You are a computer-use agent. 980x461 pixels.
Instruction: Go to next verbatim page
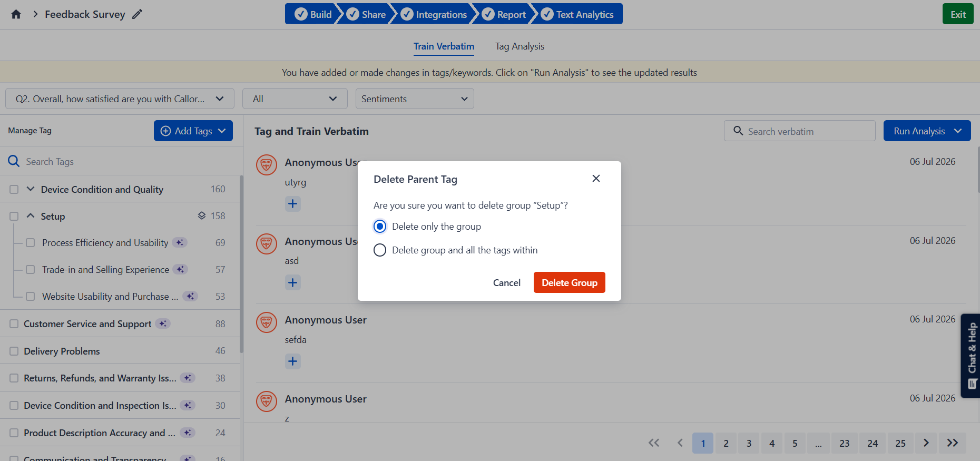tap(926, 443)
